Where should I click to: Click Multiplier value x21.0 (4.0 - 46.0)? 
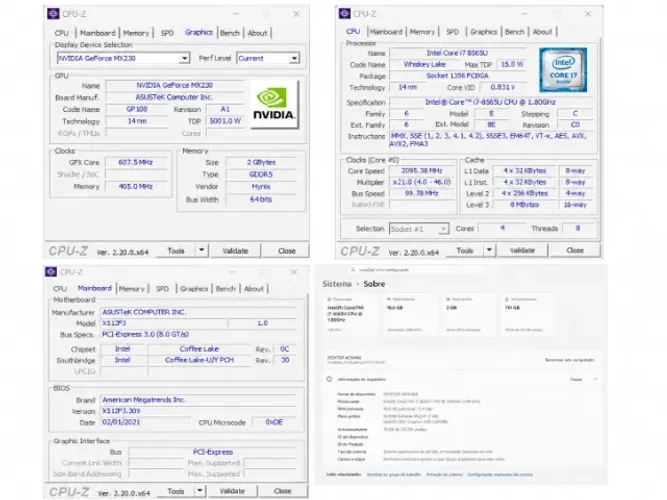(x=422, y=182)
